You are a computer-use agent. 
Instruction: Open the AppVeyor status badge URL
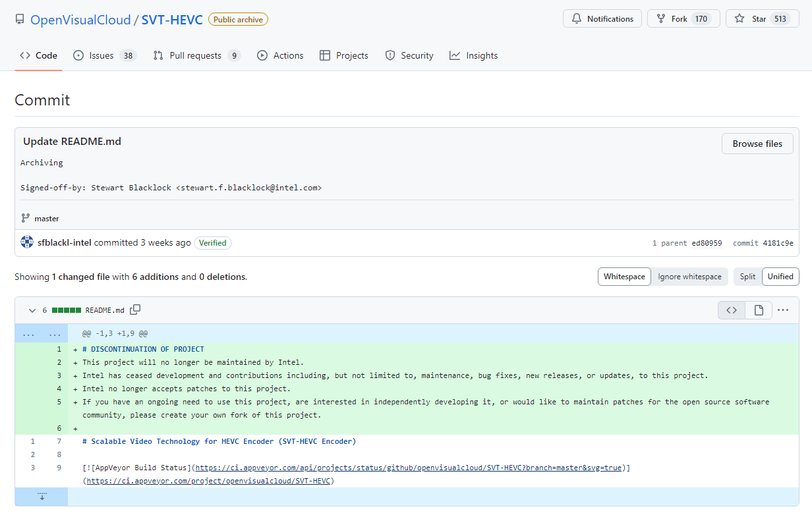tap(409, 468)
